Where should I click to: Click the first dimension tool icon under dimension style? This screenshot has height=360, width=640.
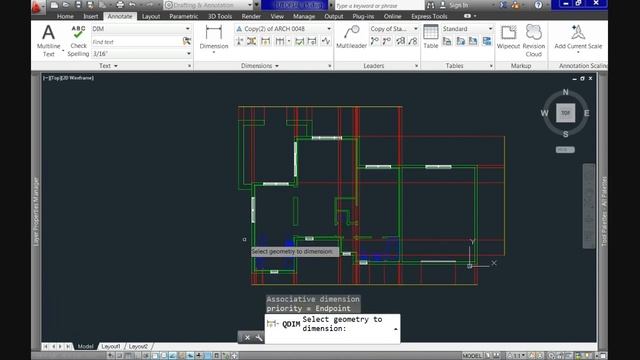coord(240,41)
